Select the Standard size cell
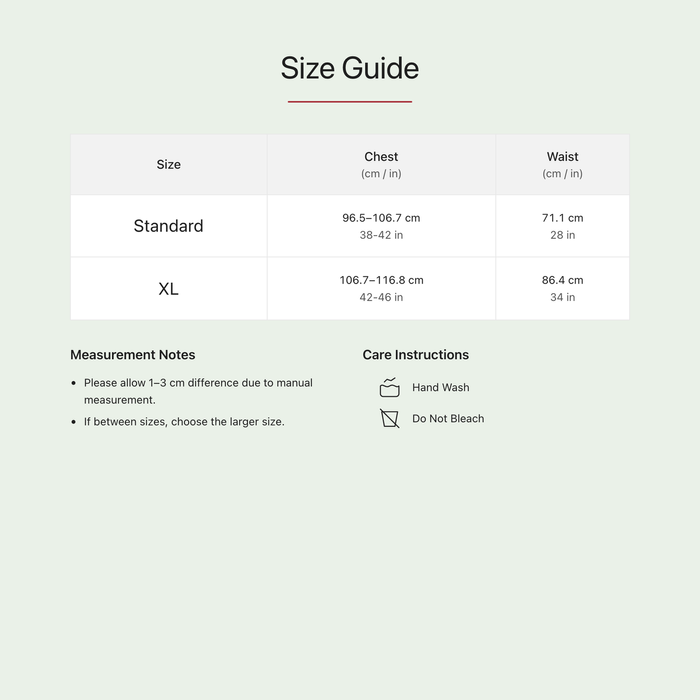 point(169,226)
